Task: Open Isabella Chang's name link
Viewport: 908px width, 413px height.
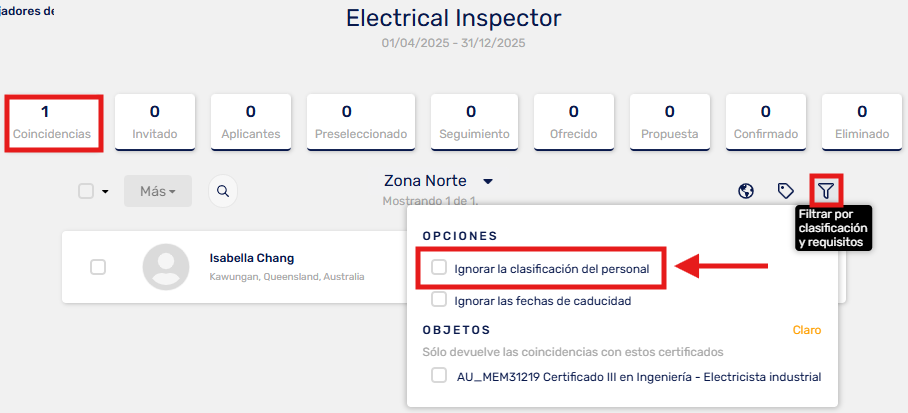Action: point(252,258)
